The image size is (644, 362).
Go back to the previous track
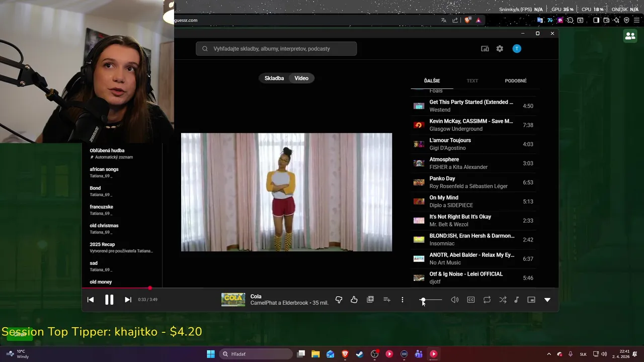(x=91, y=300)
